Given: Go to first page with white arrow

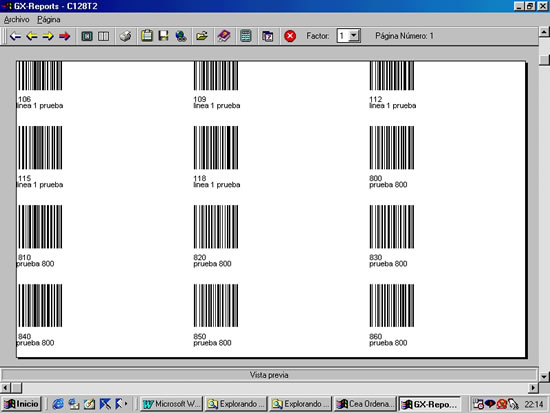Looking at the screenshot, I should pyautogui.click(x=15, y=36).
